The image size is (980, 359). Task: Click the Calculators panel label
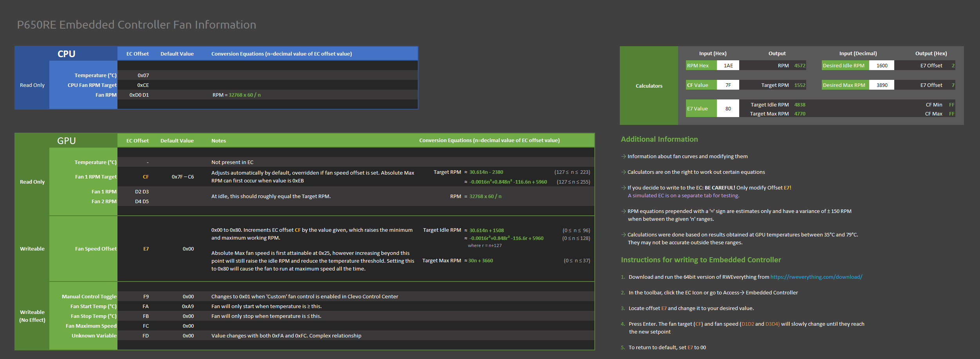pyautogui.click(x=649, y=86)
